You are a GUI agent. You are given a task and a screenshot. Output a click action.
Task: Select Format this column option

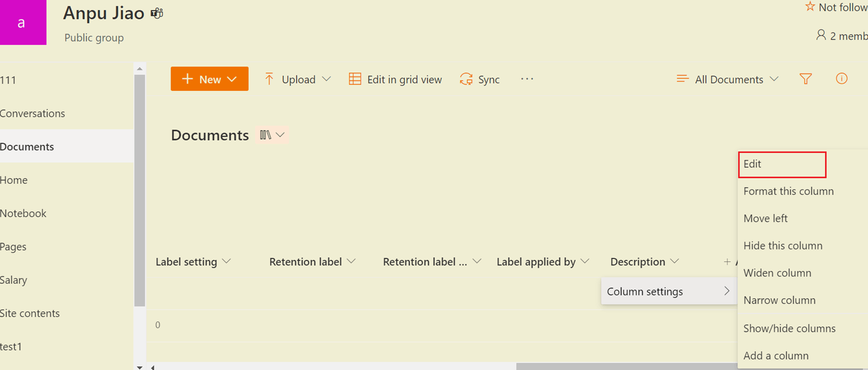pyautogui.click(x=788, y=191)
